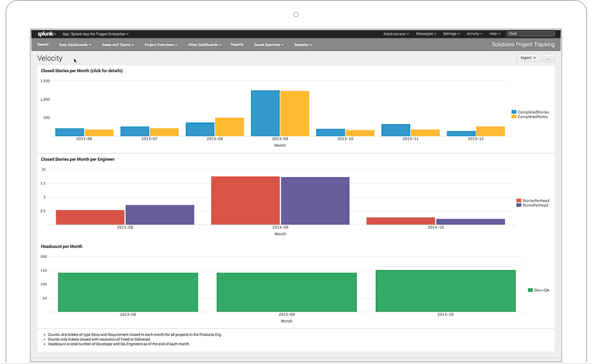Viewport: 592px width, 364px height.
Task: Click the 2013-10 green headcount bar
Action: pyautogui.click(x=446, y=291)
